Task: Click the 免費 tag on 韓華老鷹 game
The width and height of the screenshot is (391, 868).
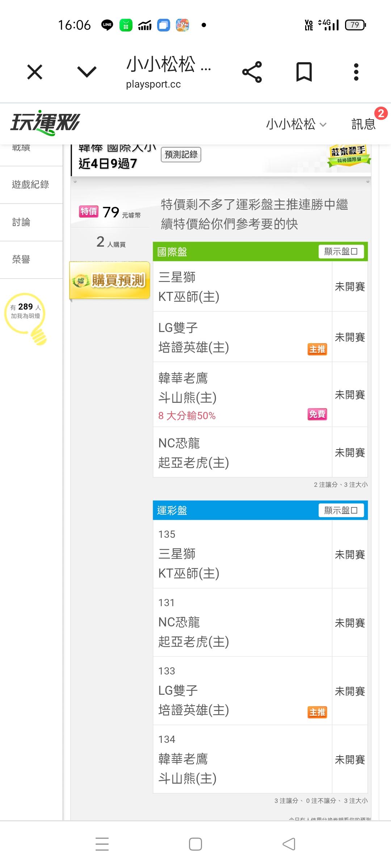Action: (317, 414)
